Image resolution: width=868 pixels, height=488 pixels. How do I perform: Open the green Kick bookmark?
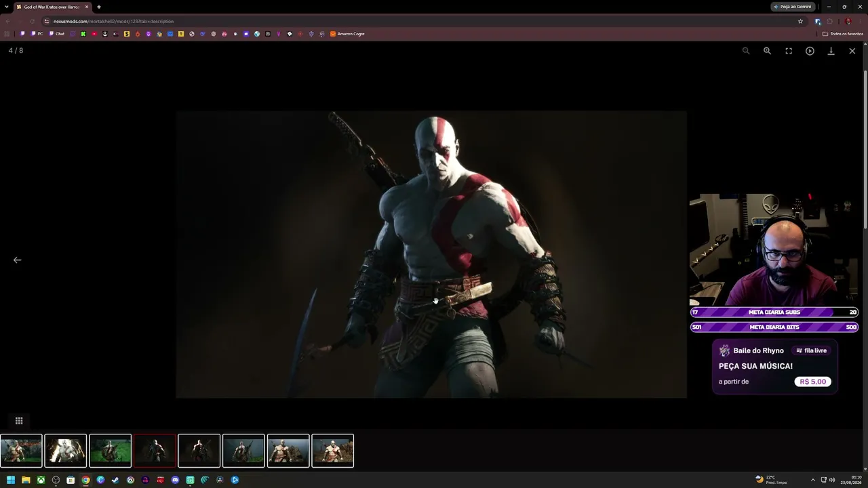[83, 34]
